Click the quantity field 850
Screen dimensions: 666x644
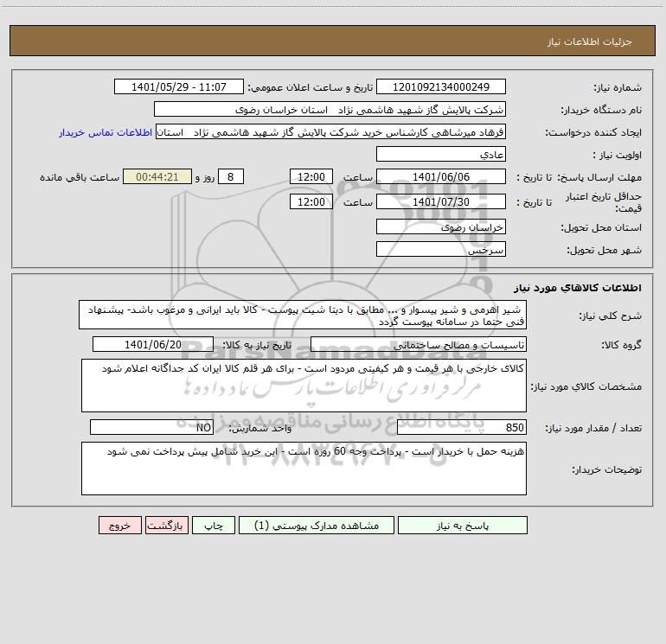tap(462, 428)
